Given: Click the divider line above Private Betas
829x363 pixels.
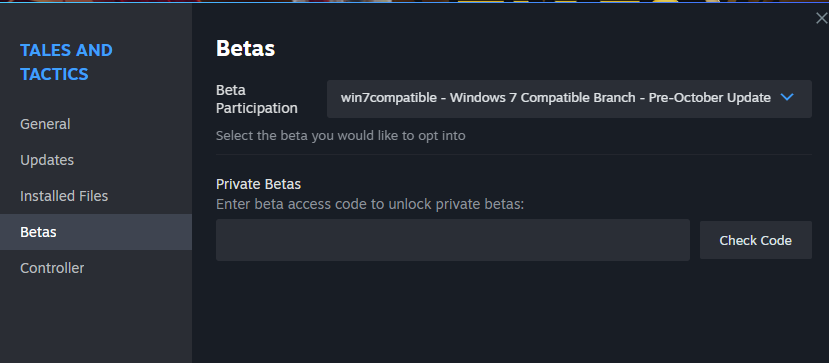Looking at the screenshot, I should (x=513, y=154).
